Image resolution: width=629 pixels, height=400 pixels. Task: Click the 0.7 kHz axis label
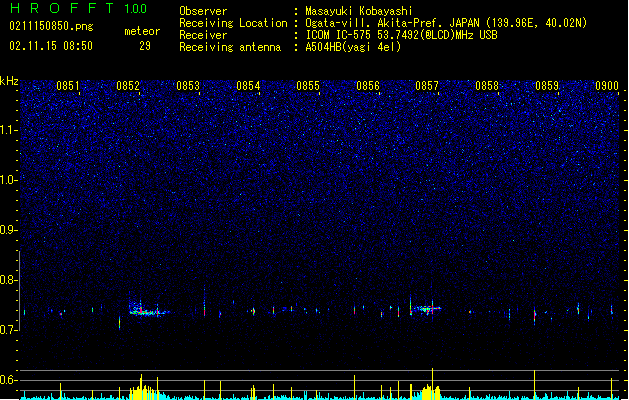tap(8, 330)
